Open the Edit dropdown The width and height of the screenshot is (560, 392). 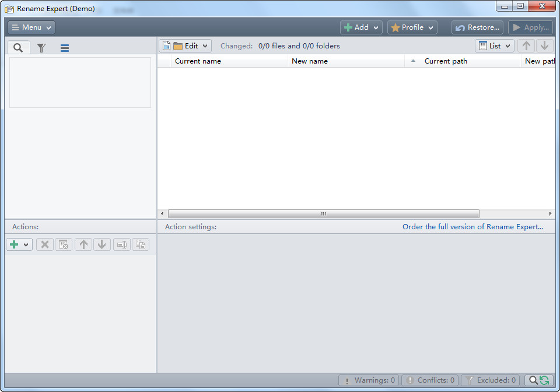(x=185, y=45)
